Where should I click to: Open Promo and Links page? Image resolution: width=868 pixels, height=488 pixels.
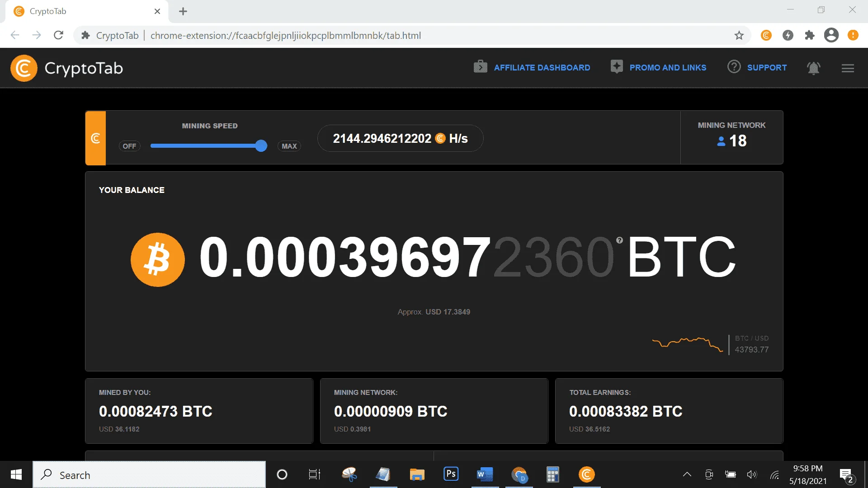658,67
